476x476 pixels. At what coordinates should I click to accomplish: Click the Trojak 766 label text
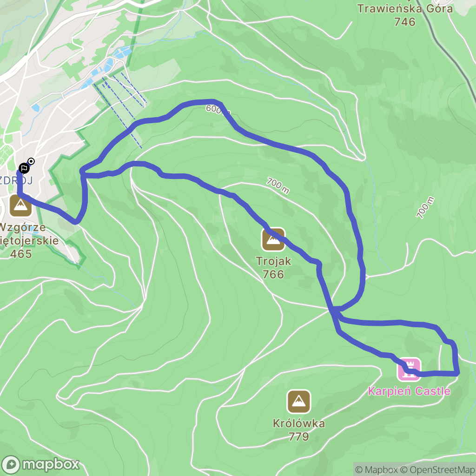pos(273,267)
